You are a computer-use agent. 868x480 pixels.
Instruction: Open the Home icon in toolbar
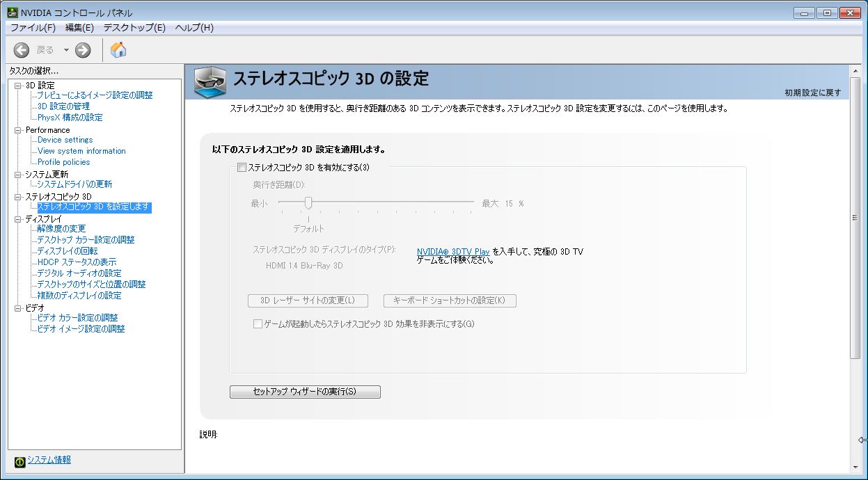point(118,49)
